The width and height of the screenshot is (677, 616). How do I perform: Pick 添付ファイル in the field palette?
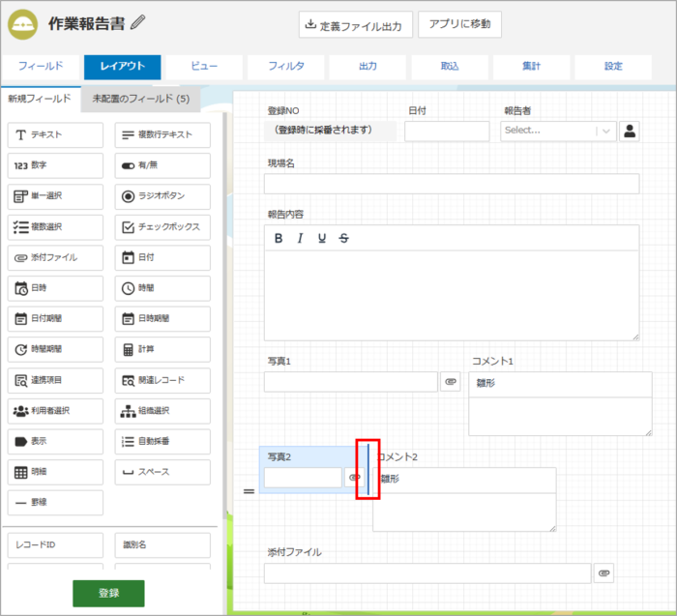coord(55,257)
